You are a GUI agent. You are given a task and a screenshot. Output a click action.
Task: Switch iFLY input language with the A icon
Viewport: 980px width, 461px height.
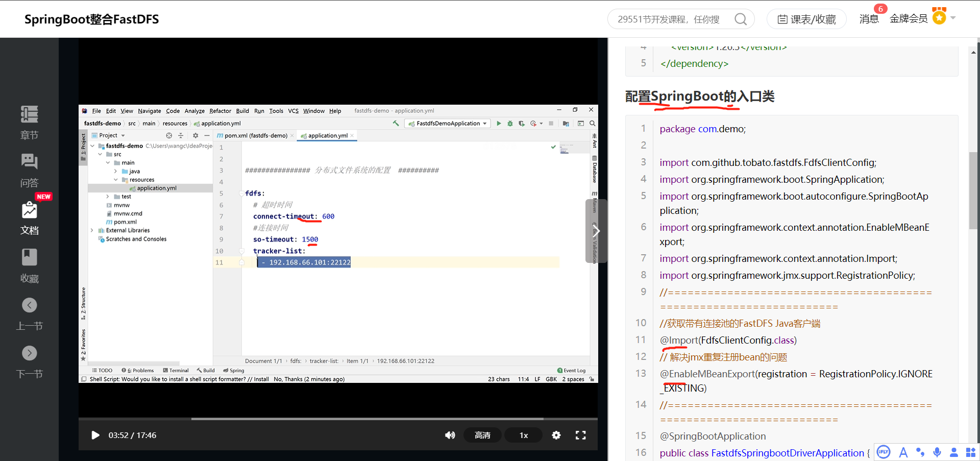(903, 452)
